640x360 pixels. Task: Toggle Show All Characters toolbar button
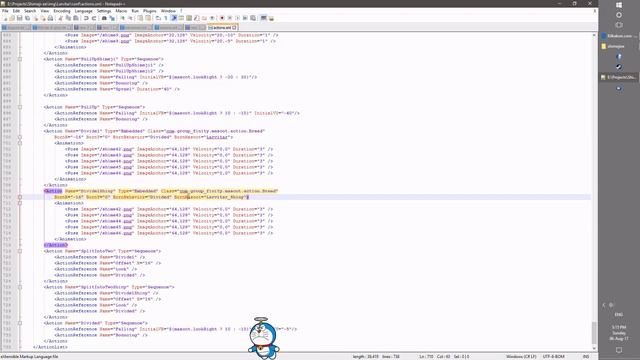pyautogui.click(x=166, y=18)
